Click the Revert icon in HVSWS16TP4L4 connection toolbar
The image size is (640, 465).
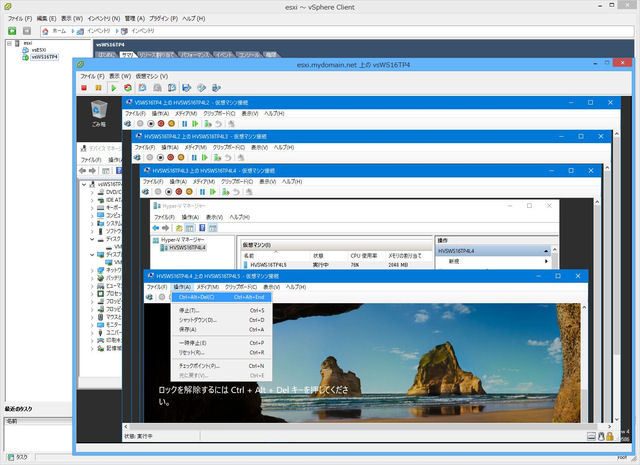click(236, 191)
